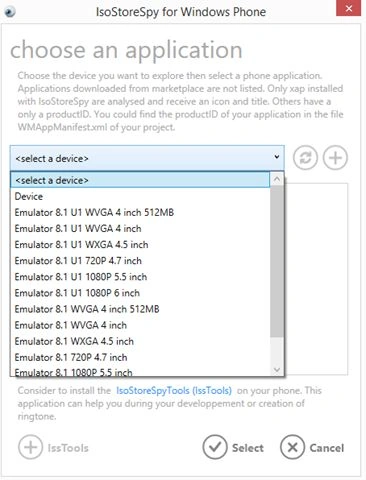
Task: Choose Emulator 8.1 WVGA 4 inch
Action: tap(140, 325)
